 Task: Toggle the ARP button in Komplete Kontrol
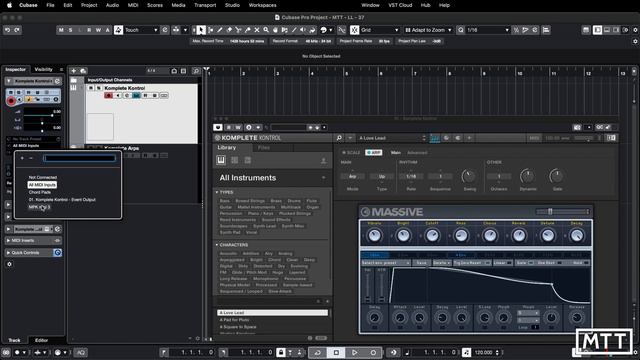[373, 152]
